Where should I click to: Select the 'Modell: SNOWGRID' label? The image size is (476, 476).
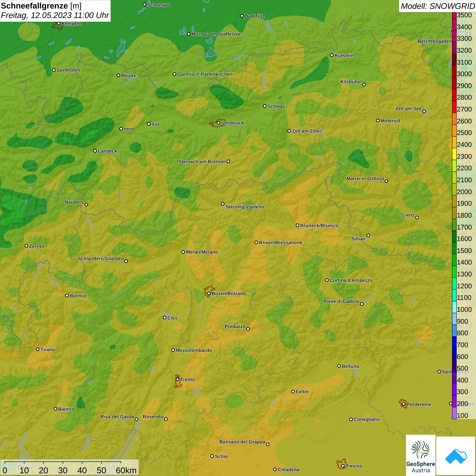pos(438,6)
